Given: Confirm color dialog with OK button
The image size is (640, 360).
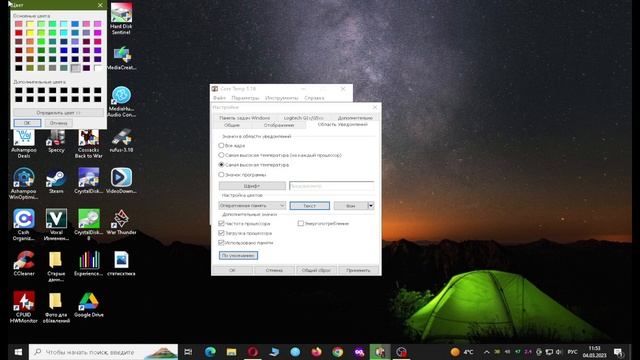Looking at the screenshot, I should click(27, 123).
